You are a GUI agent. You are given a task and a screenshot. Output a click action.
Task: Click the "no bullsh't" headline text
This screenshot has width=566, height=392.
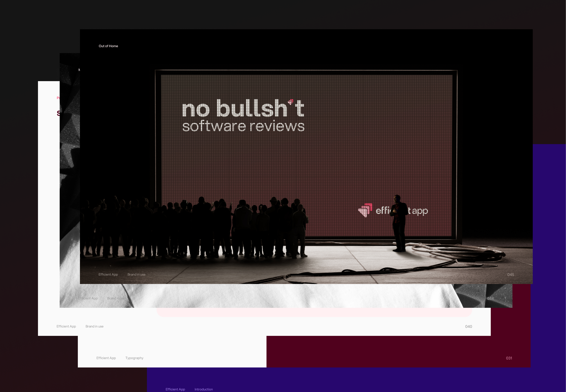coord(243,108)
